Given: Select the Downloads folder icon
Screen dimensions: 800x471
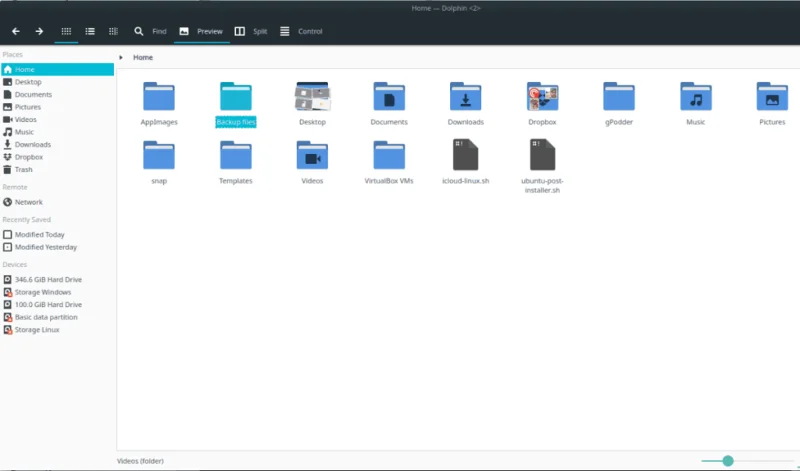Looking at the screenshot, I should 465,96.
